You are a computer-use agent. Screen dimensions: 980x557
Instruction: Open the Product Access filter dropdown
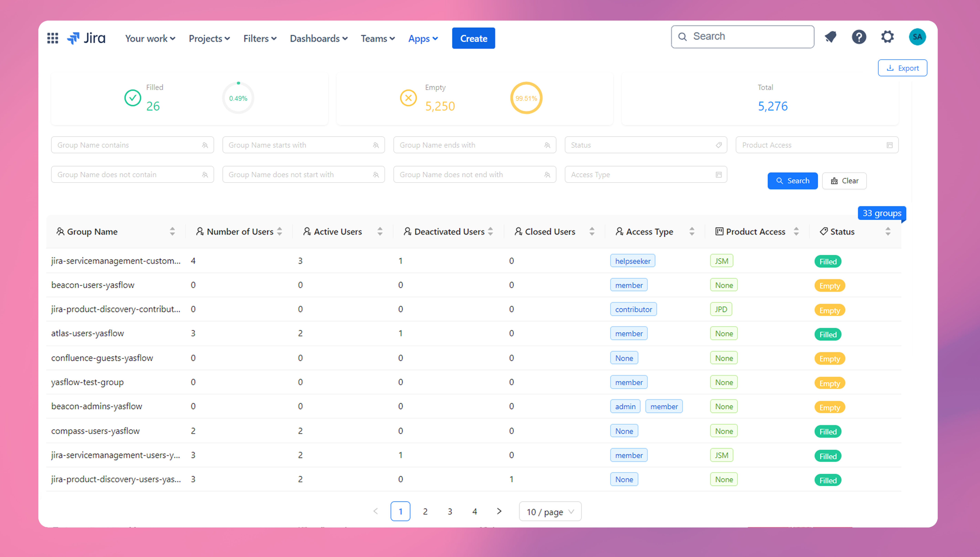pyautogui.click(x=817, y=145)
